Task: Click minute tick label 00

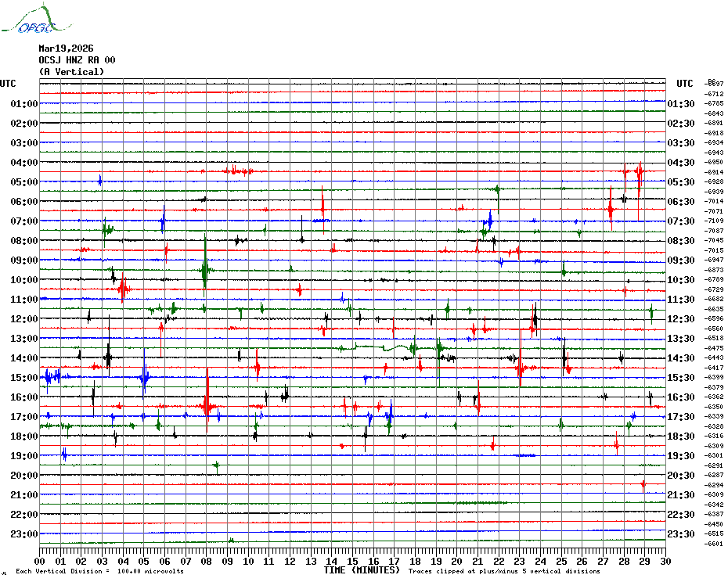Action: pos(39,561)
